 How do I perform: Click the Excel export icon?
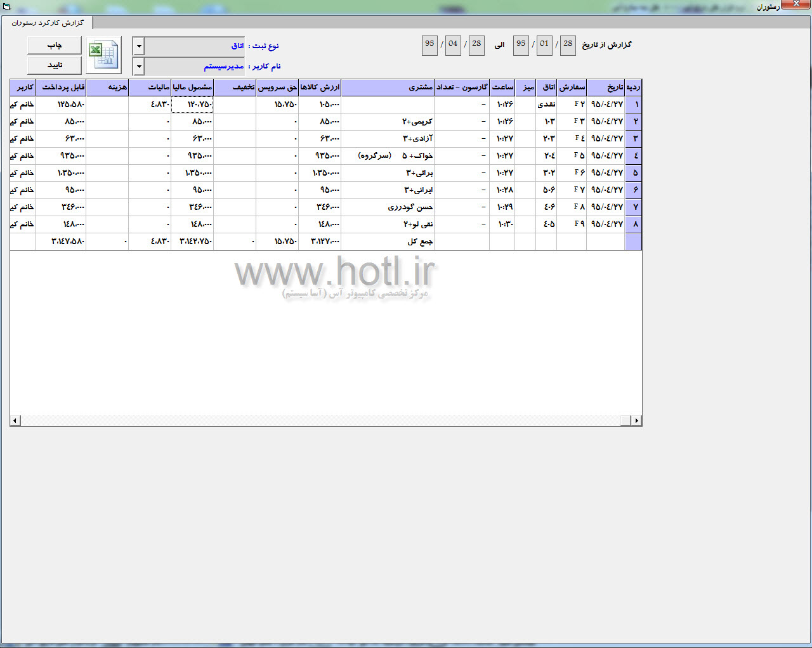pos(103,55)
